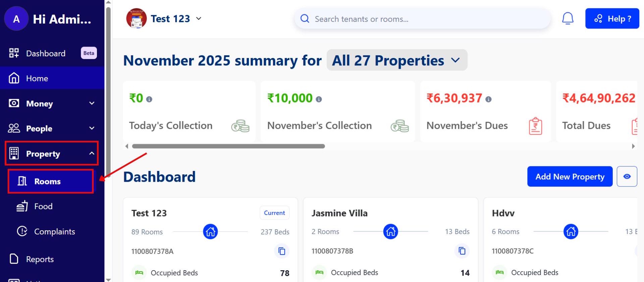Click the notification bell icon
Image resolution: width=644 pixels, height=282 pixels.
click(568, 18)
